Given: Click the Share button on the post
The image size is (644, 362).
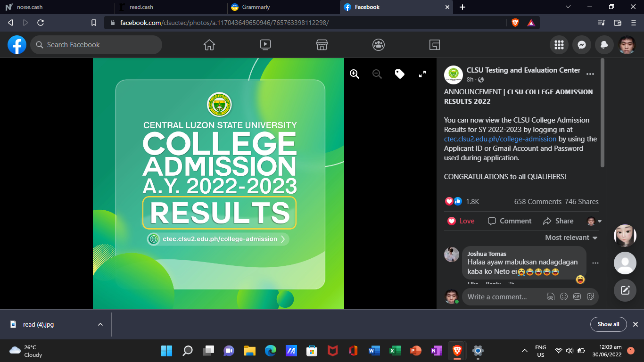Looking at the screenshot, I should pyautogui.click(x=558, y=221).
